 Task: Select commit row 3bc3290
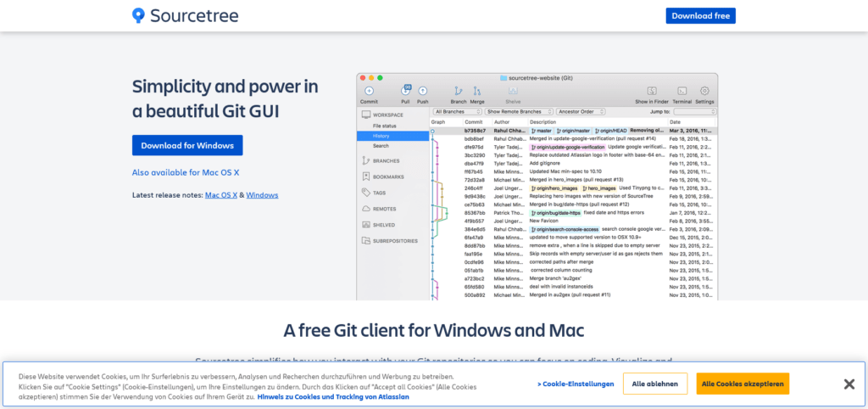click(574, 155)
